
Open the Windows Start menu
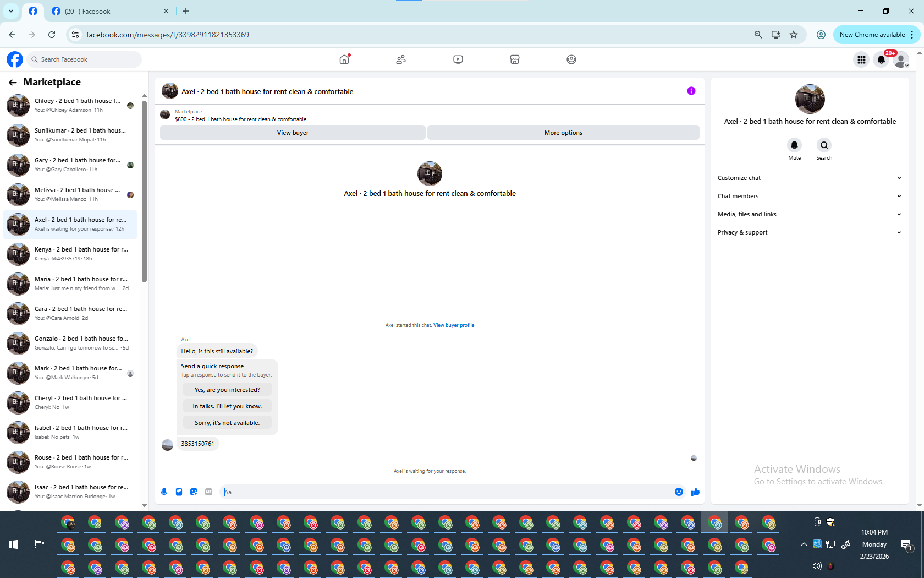[x=13, y=544]
